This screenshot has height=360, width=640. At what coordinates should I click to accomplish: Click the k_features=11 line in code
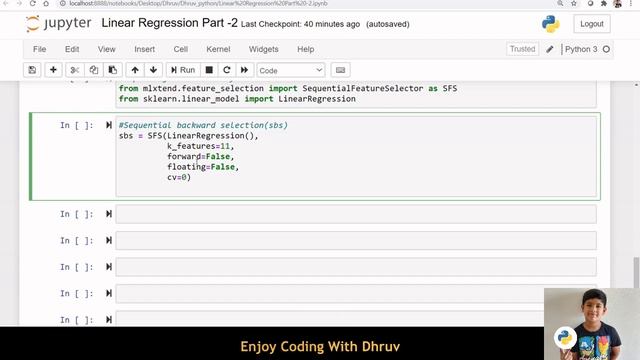(200, 146)
